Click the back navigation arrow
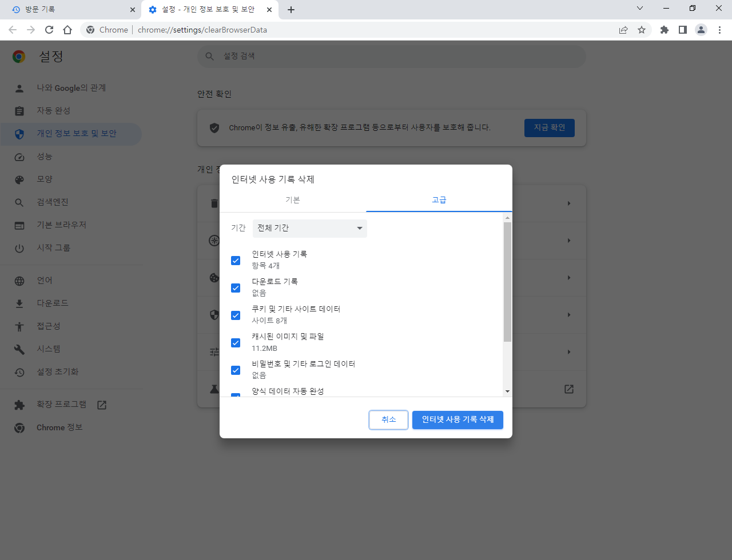This screenshot has width=732, height=560. coord(13,30)
